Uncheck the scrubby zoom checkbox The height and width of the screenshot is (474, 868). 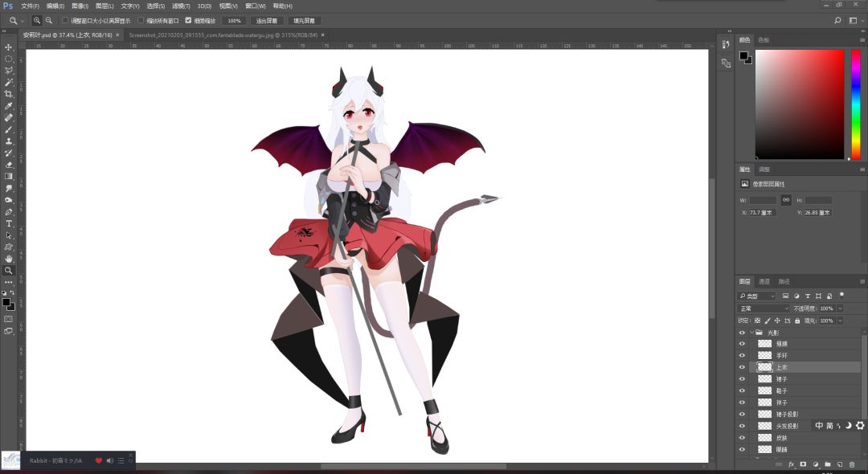pyautogui.click(x=188, y=20)
